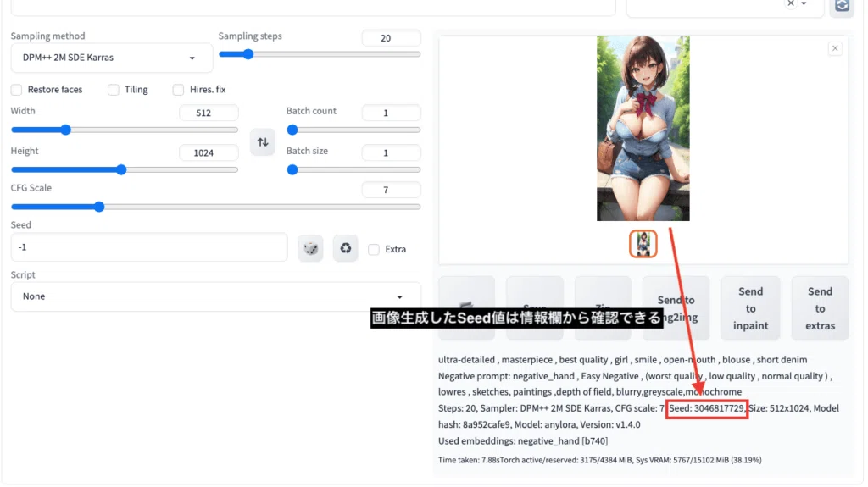Click Send to inpaint button
Screen dimensions: 868x487
750,309
